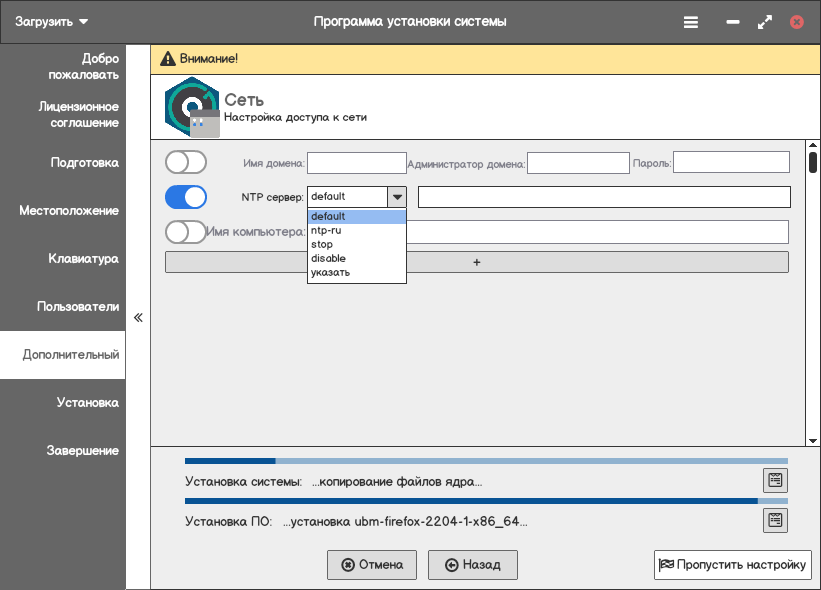The image size is (821, 590).
Task: Open software installation log icon
Action: coord(775,520)
